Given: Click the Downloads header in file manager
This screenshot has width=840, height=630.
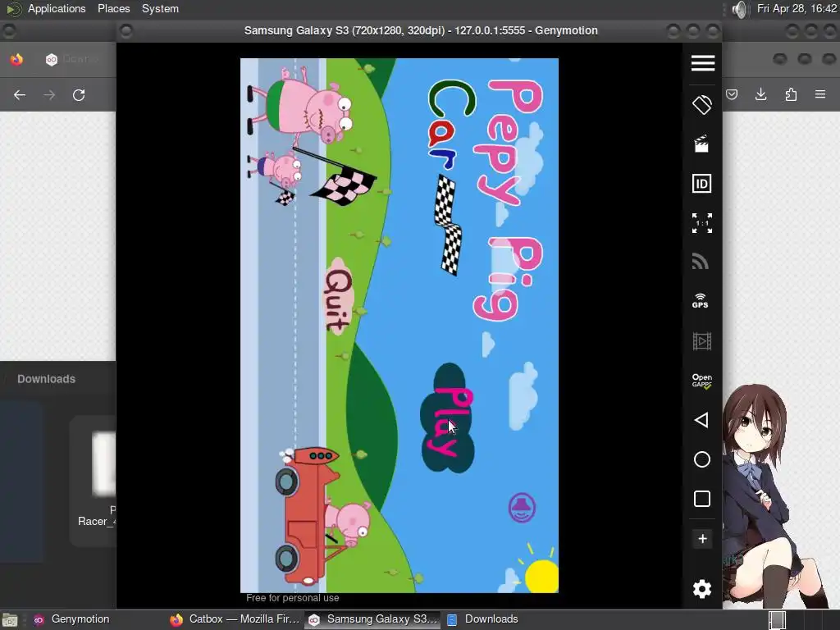Looking at the screenshot, I should pyautogui.click(x=47, y=379).
